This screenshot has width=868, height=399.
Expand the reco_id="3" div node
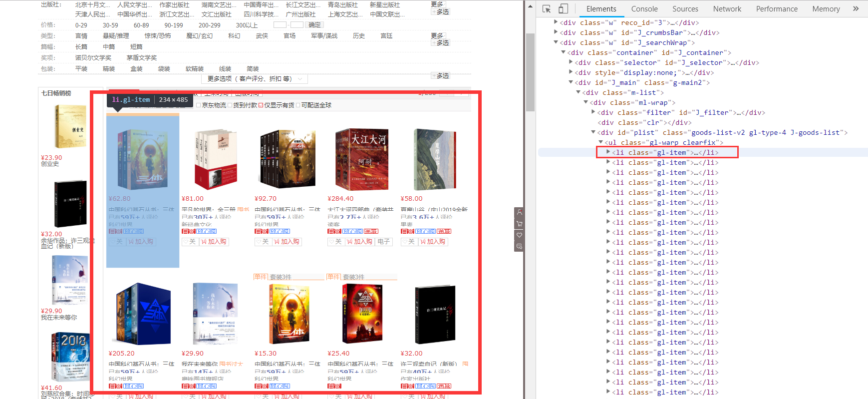[556, 22]
